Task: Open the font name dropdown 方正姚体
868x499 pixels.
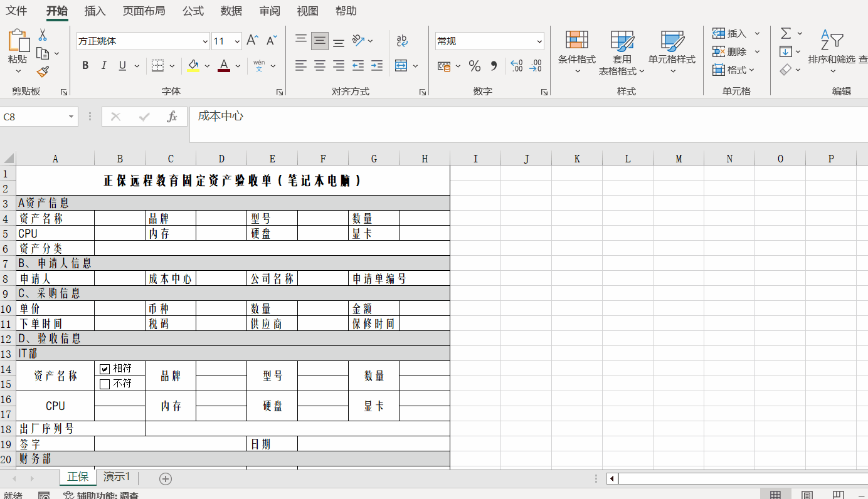Action: click(205, 42)
